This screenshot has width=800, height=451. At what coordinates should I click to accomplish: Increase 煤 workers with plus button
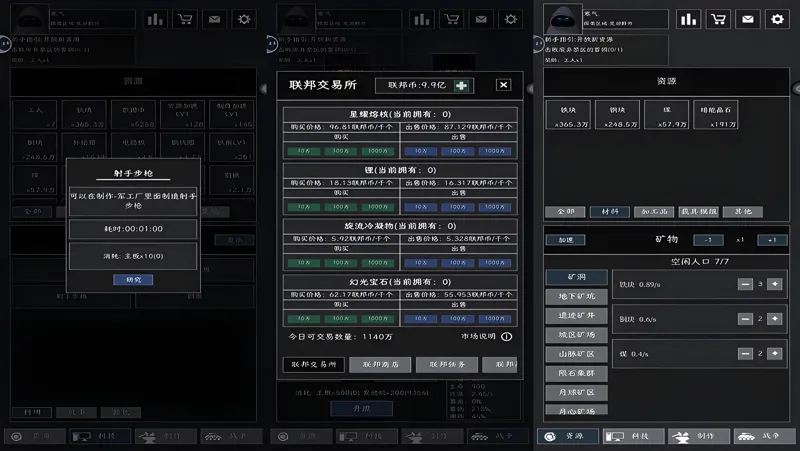click(x=775, y=353)
